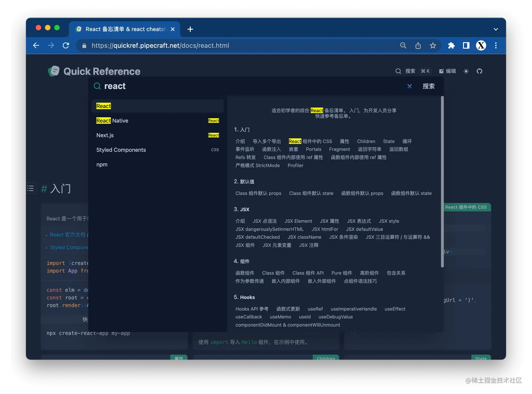Clear the search with the blue X icon
This screenshot has width=532, height=394.
pyautogui.click(x=410, y=86)
